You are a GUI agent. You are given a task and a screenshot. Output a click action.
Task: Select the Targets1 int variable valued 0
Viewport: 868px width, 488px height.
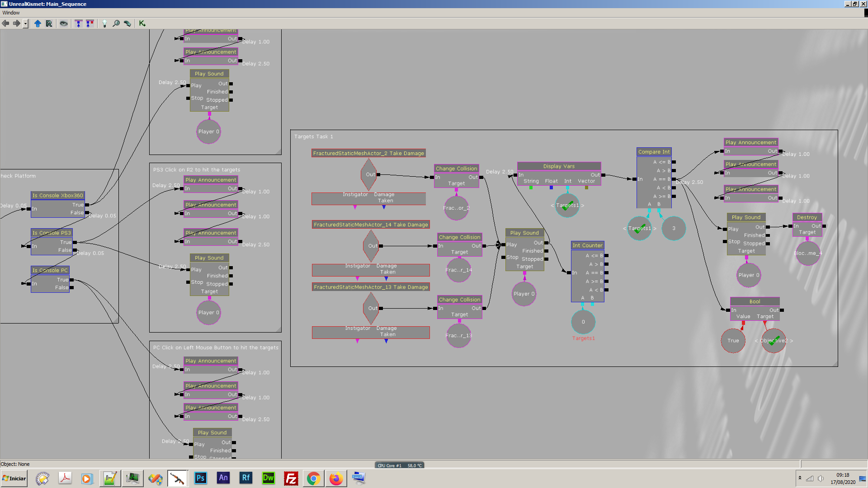tap(583, 322)
